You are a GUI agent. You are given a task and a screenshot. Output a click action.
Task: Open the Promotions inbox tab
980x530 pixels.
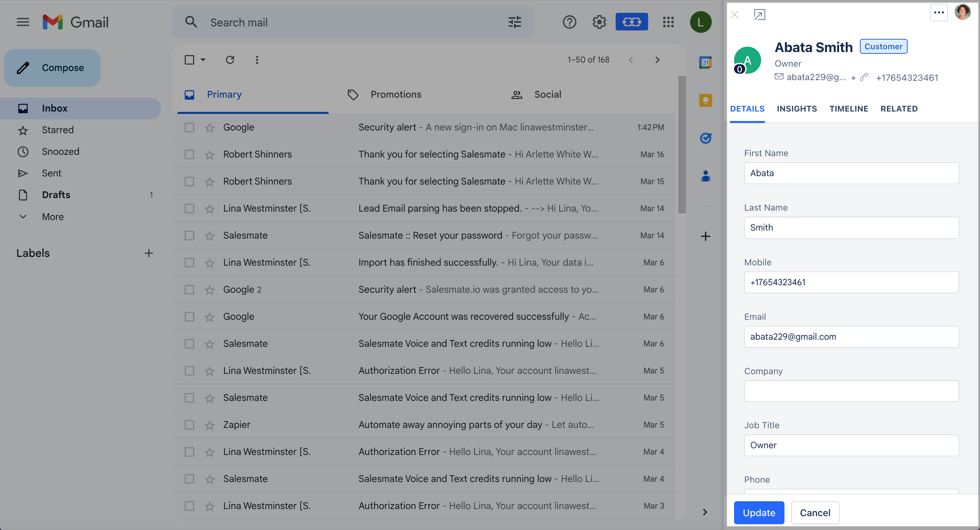coord(396,94)
